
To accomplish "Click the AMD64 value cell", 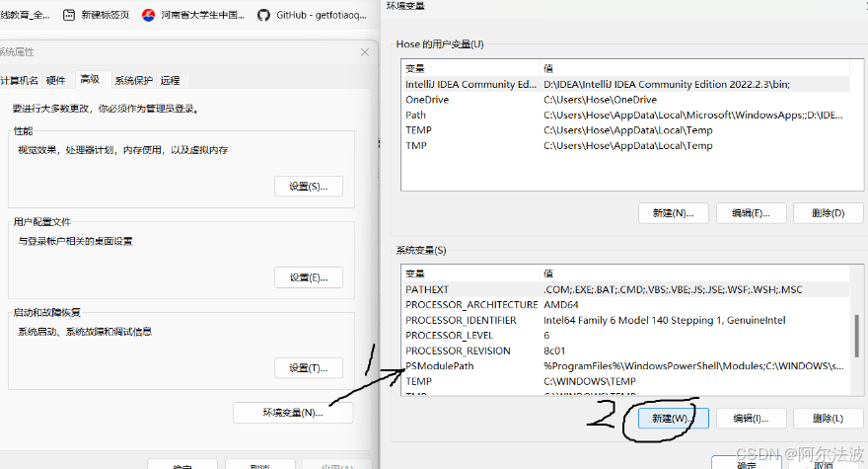I will tap(561, 305).
